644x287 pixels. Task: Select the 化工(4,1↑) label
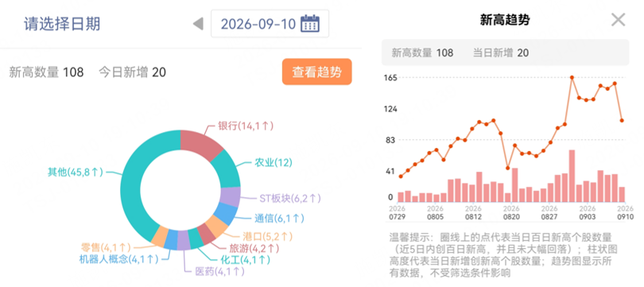tap(246, 259)
